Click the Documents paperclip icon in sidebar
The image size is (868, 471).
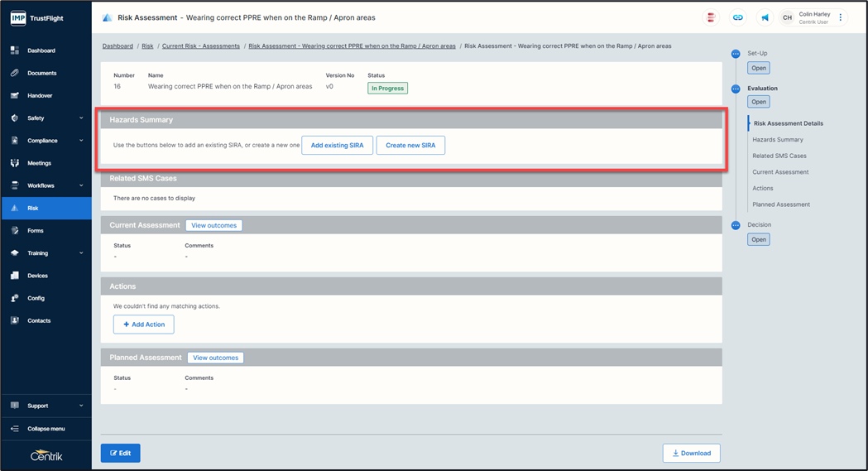[14, 73]
